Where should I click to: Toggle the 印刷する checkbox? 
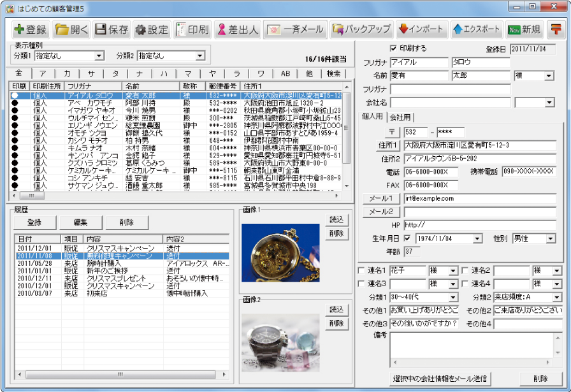click(x=393, y=48)
